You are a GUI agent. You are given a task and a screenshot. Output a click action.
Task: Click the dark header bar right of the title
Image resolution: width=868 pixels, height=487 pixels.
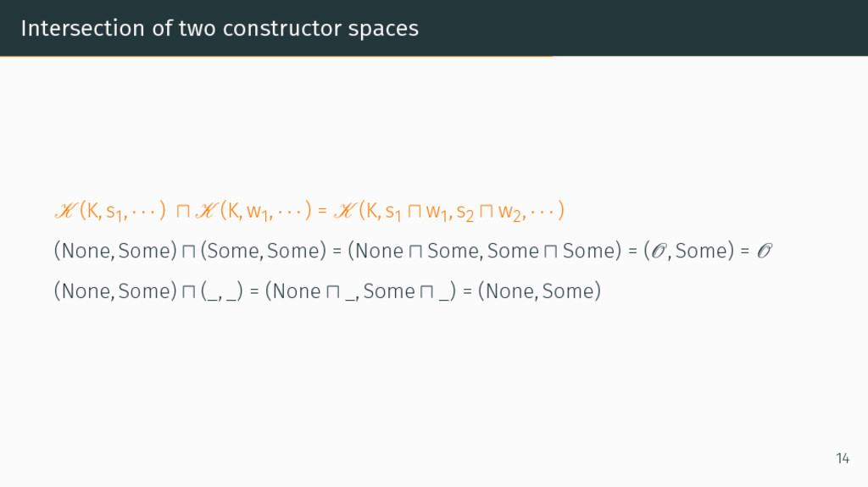point(644,28)
